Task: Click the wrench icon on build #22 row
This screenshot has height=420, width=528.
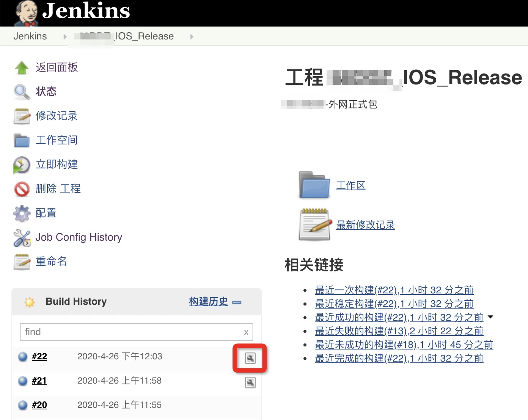Action: pyautogui.click(x=250, y=358)
